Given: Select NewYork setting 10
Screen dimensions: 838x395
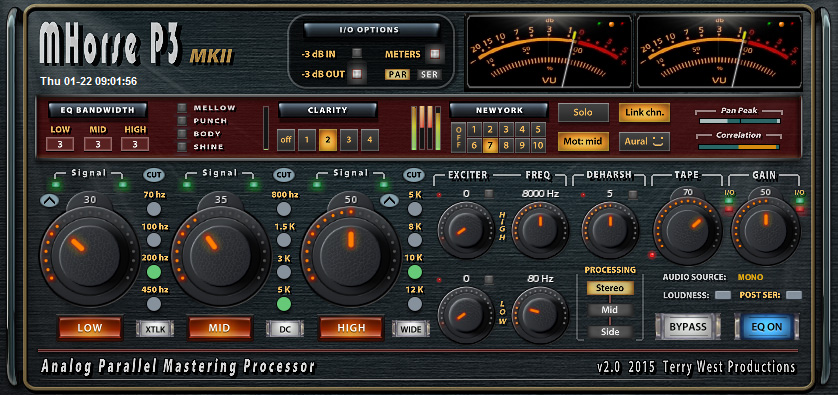Looking at the screenshot, I should click(538, 145).
